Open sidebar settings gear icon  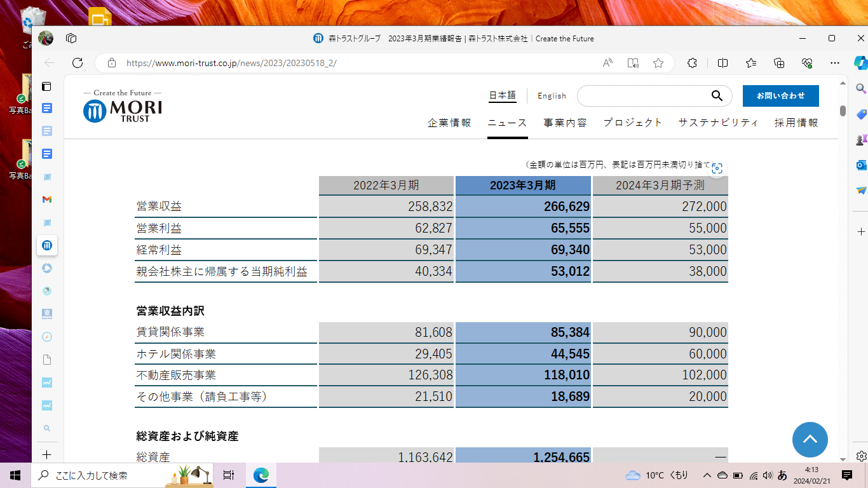pos(861,456)
